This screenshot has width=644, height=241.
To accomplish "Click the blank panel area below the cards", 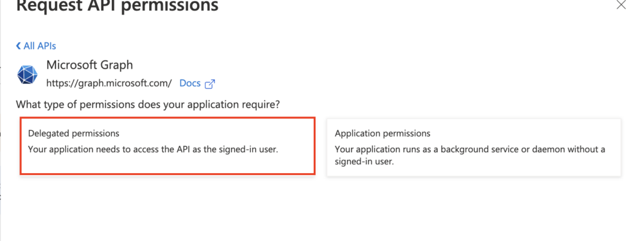I will click(320, 210).
